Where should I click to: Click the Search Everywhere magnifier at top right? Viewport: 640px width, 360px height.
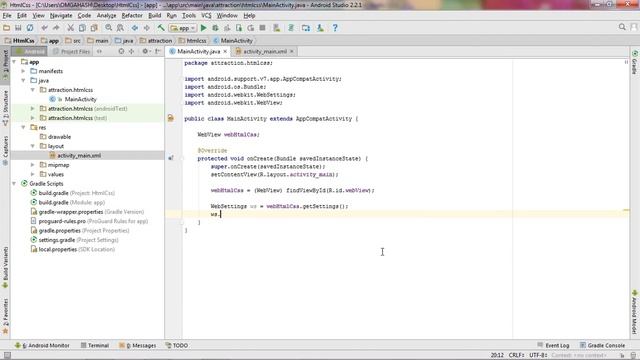[622, 27]
